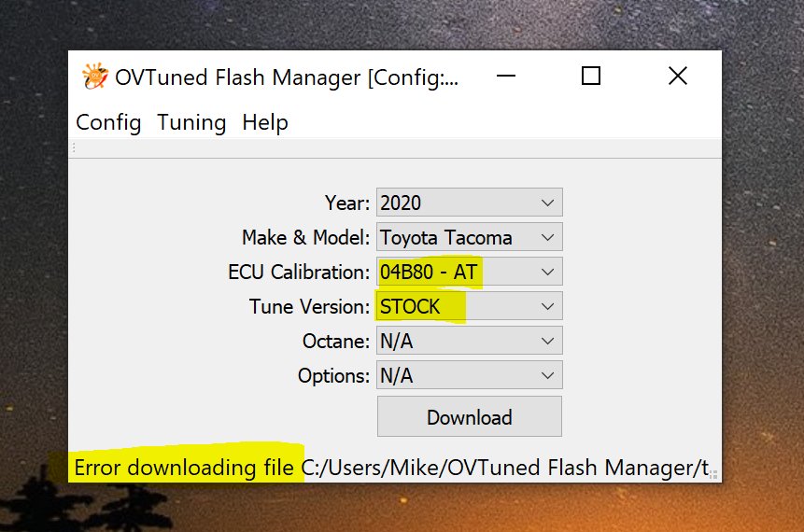Click the Error downloading file status message
The width and height of the screenshot is (804, 532).
pos(391,468)
